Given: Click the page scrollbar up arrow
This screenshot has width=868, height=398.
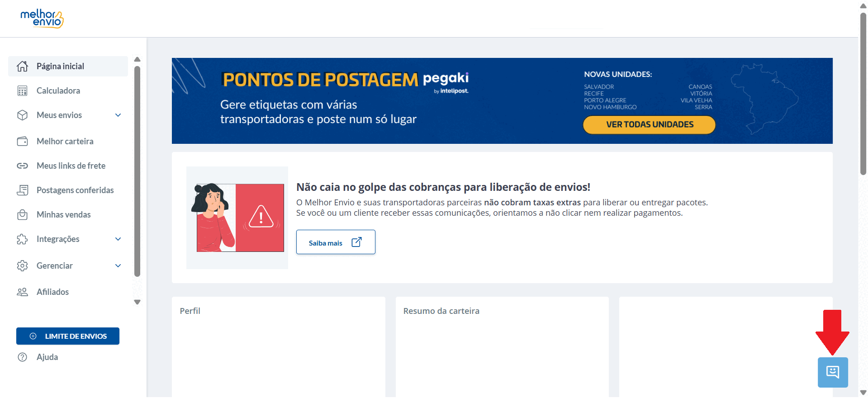Looking at the screenshot, I should coord(863,6).
